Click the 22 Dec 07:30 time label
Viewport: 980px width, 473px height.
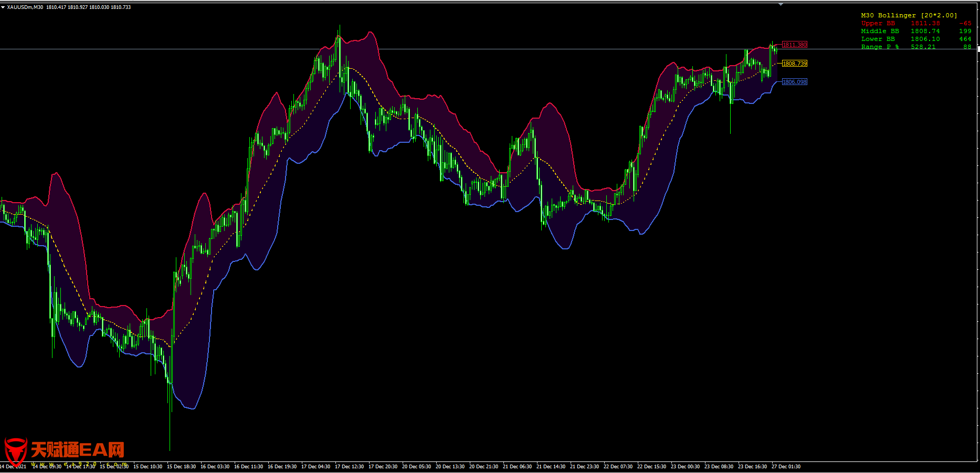pos(618,466)
